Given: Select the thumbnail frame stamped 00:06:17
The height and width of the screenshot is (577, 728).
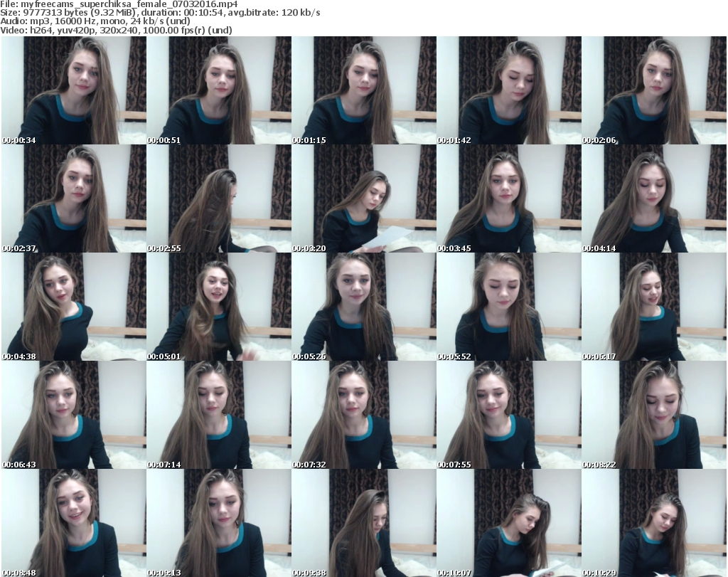Looking at the screenshot, I should click(x=654, y=307).
